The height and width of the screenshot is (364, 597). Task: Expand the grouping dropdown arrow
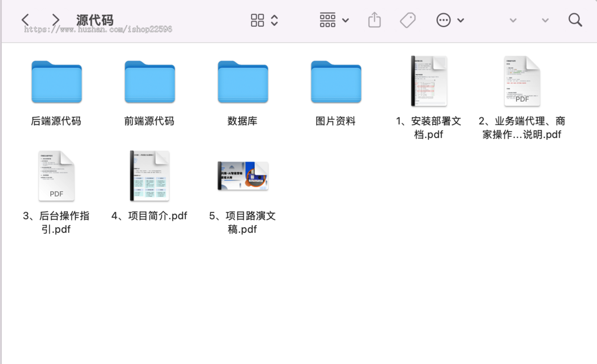[x=346, y=20]
